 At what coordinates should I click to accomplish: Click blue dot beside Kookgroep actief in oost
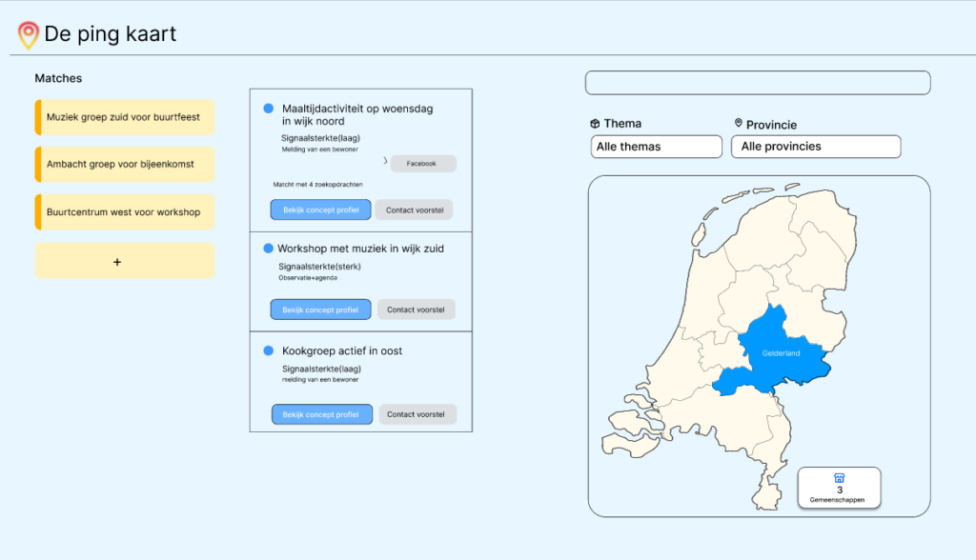point(269,350)
